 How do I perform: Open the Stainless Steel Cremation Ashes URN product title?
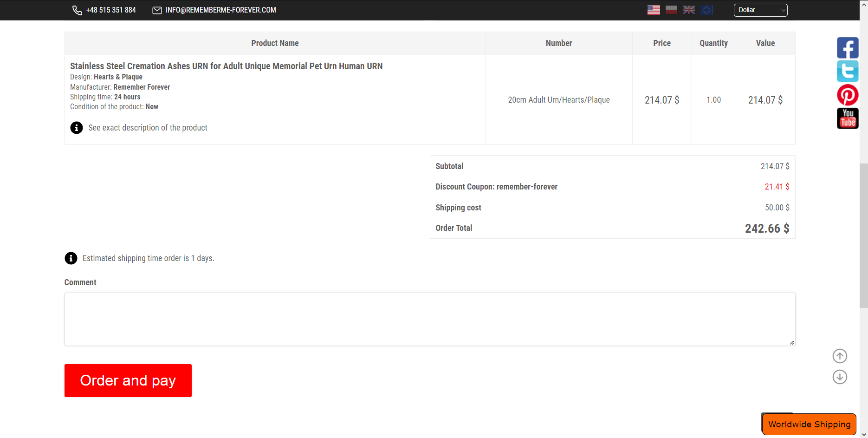(226, 66)
